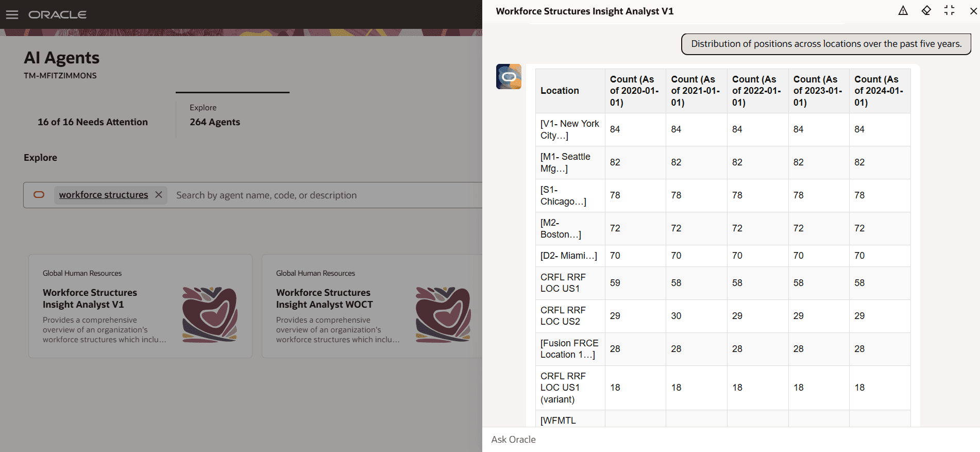980x452 pixels.
Task: Select the 16 of 16 Needs Attention tab
Action: pyautogui.click(x=93, y=122)
